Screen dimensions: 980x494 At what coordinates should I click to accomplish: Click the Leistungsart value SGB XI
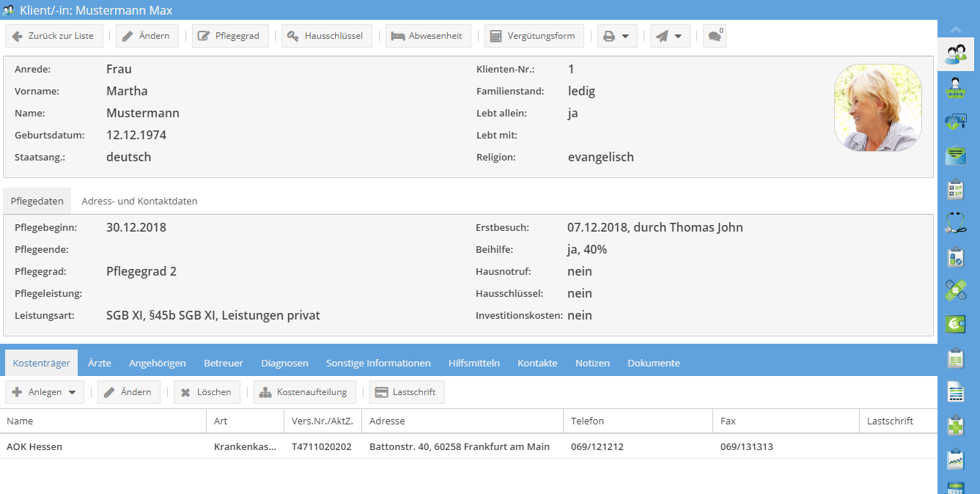coord(213,315)
